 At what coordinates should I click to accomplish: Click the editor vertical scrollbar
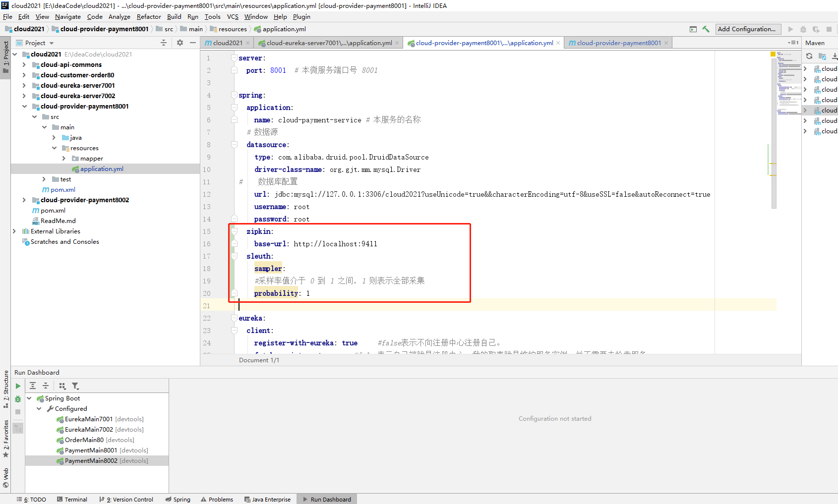tap(774, 133)
